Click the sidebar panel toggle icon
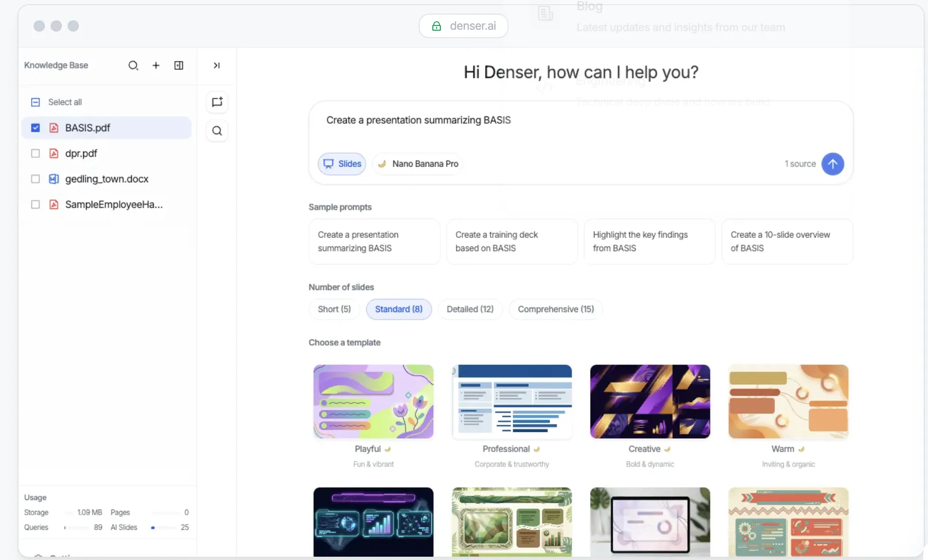This screenshot has width=928, height=560. tap(179, 65)
